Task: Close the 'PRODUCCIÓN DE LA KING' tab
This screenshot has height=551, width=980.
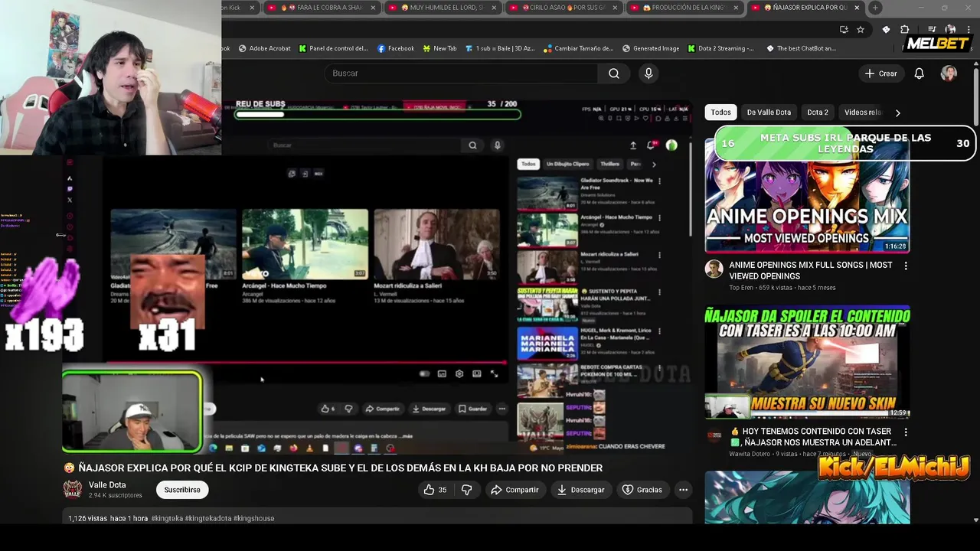Action: tap(736, 8)
